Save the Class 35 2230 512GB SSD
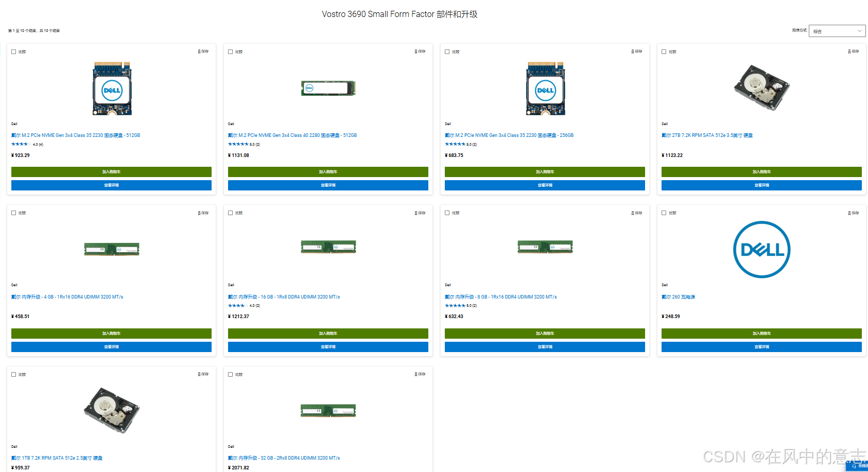The height and width of the screenshot is (472, 868). [x=203, y=51]
